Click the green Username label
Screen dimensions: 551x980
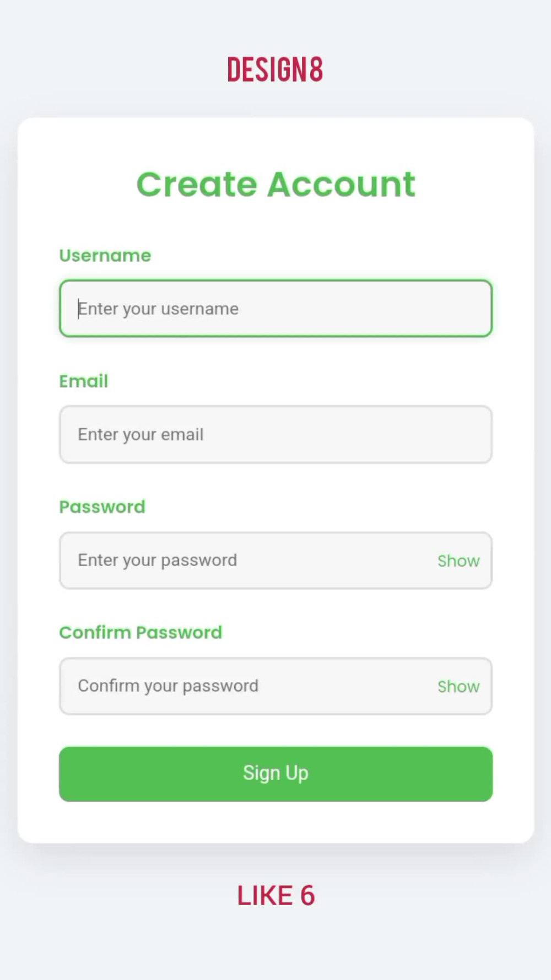pyautogui.click(x=105, y=255)
